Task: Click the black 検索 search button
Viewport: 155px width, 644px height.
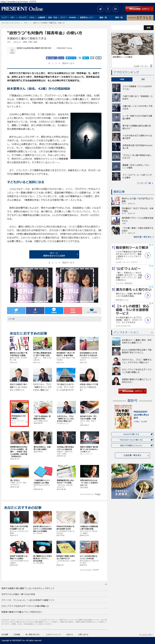Action: pos(149,28)
